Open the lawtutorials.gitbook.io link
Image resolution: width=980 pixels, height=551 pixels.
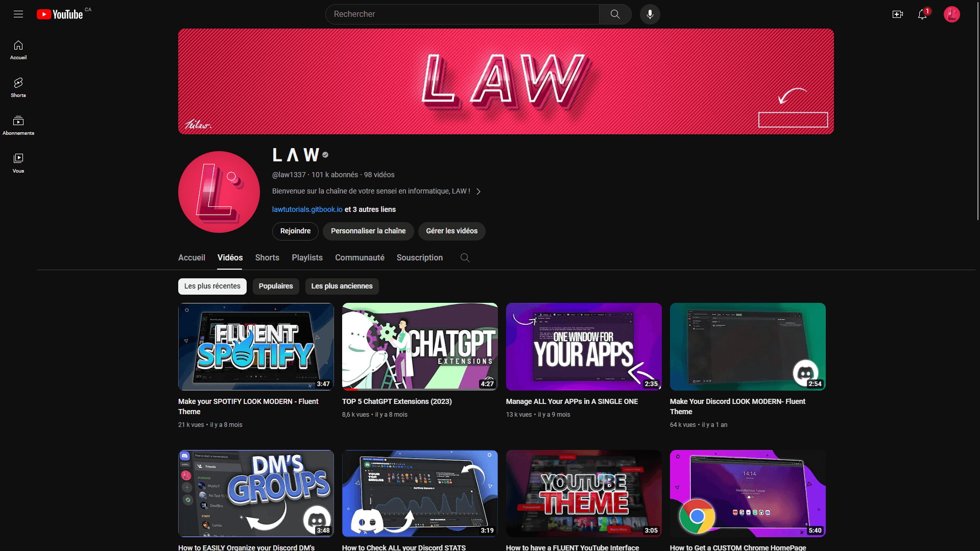click(307, 209)
